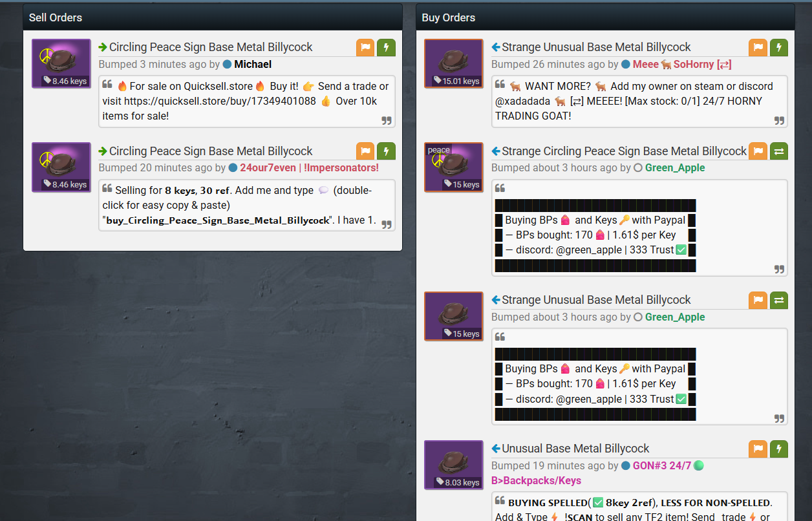Click the Sell Orders panel header
The image size is (812, 521).
[213, 17]
